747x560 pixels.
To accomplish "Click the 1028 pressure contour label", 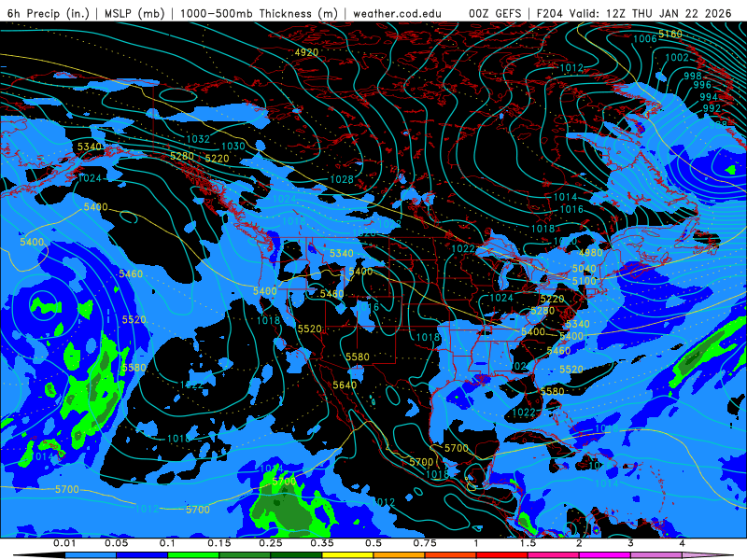I will pyautogui.click(x=342, y=179).
